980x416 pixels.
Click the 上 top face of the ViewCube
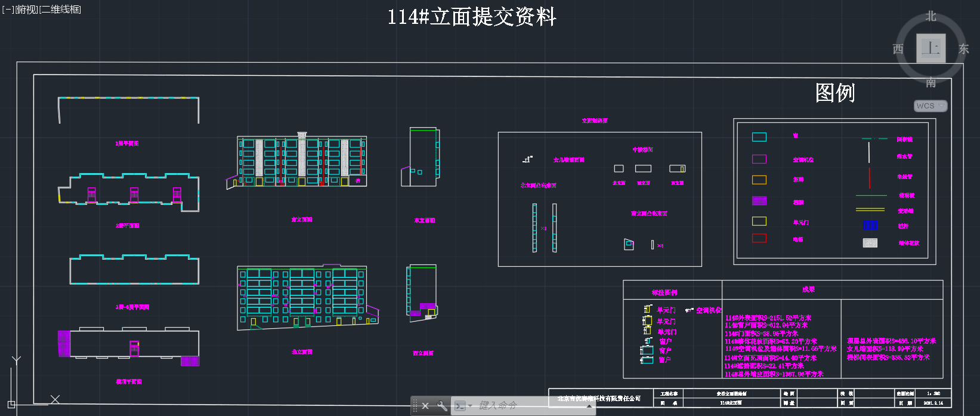[x=930, y=48]
